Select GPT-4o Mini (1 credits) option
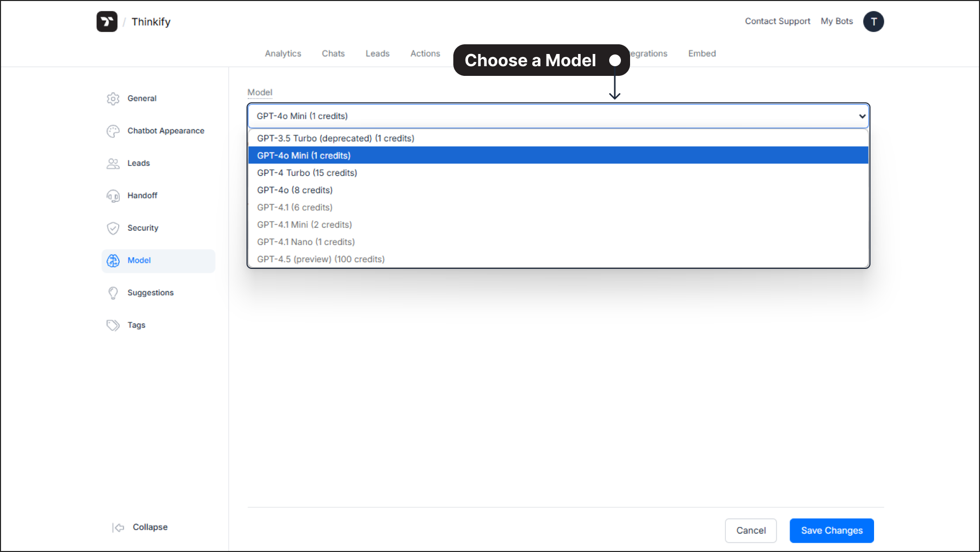 tap(558, 155)
